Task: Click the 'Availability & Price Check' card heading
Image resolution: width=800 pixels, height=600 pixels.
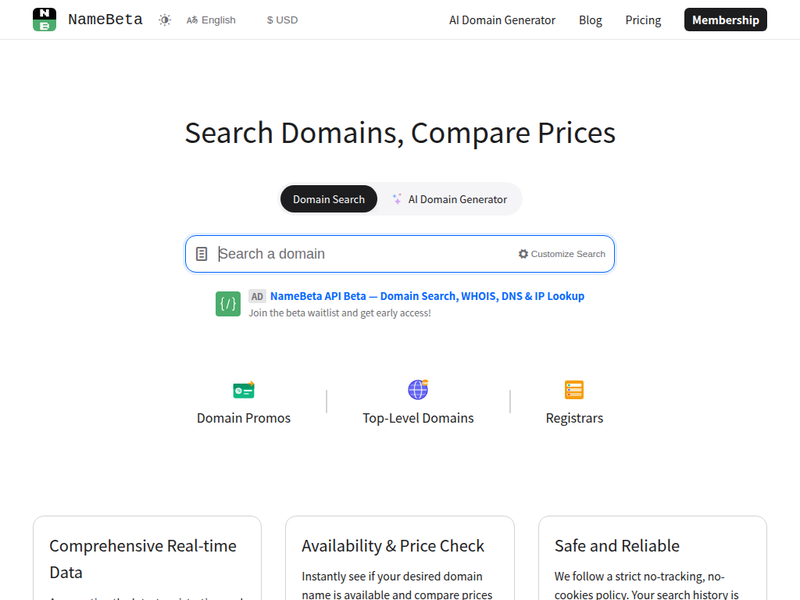Action: pos(392,546)
